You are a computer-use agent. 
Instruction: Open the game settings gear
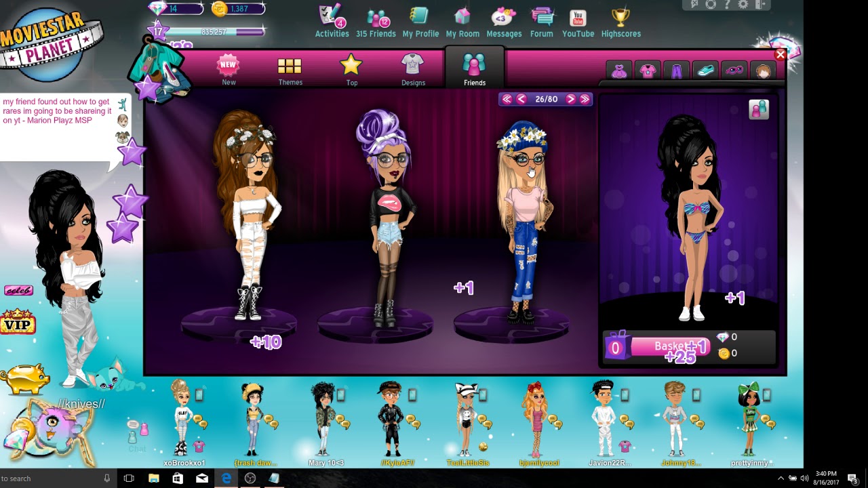tap(743, 5)
